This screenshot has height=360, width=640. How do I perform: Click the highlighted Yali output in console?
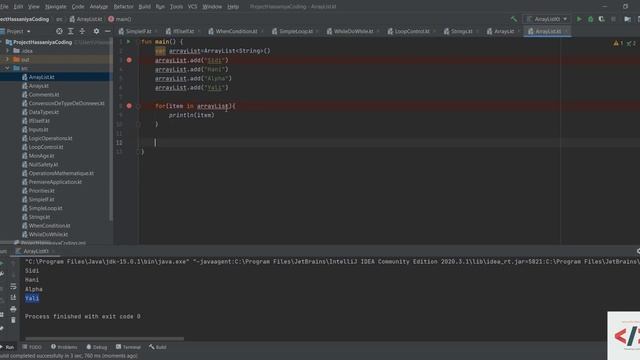[x=32, y=298]
